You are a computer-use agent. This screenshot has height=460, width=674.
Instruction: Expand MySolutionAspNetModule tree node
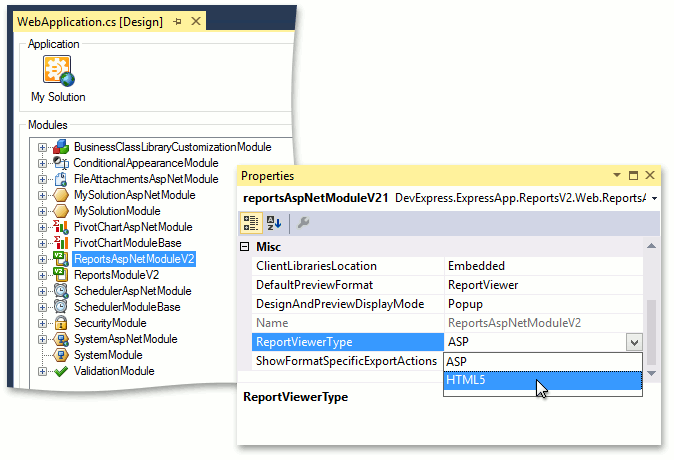coord(42,195)
